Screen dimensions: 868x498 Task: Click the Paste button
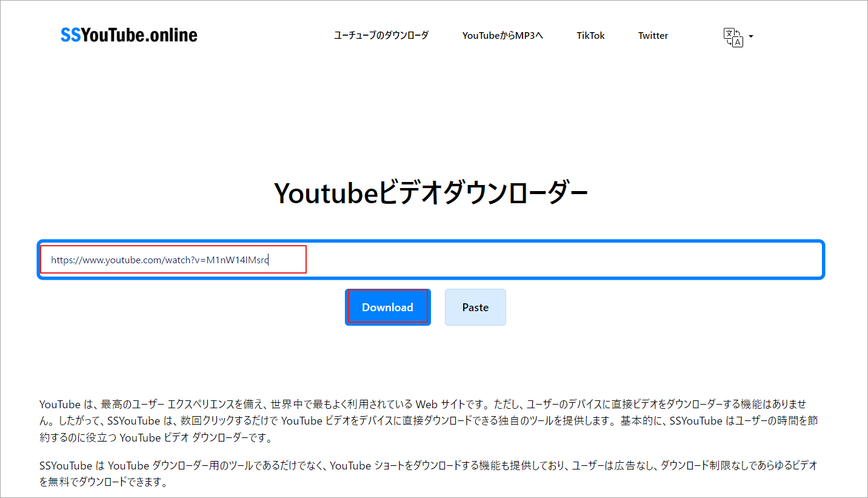(x=475, y=307)
